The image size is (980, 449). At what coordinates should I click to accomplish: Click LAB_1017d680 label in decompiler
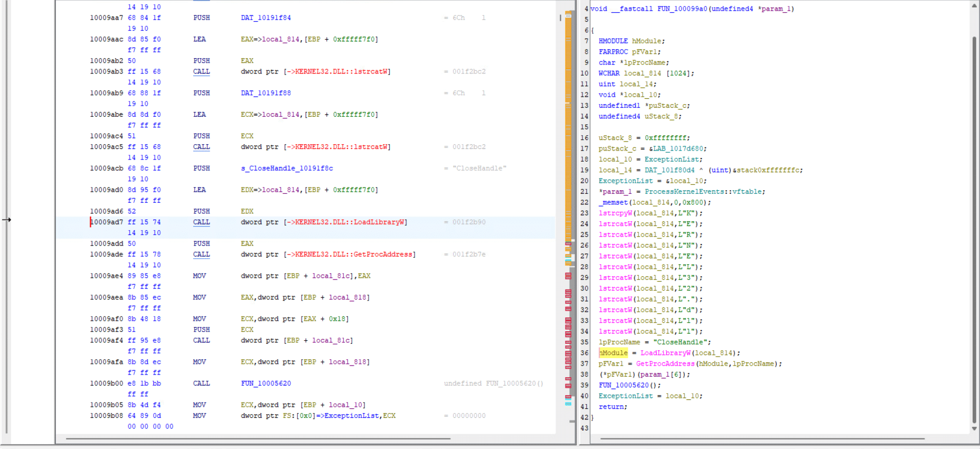678,149
